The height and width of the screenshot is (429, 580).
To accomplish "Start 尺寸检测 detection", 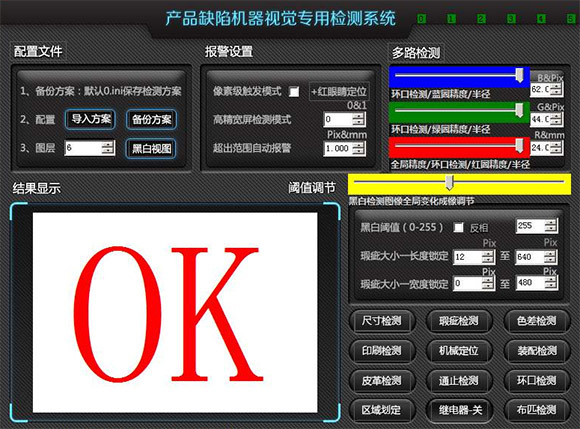I will (382, 320).
